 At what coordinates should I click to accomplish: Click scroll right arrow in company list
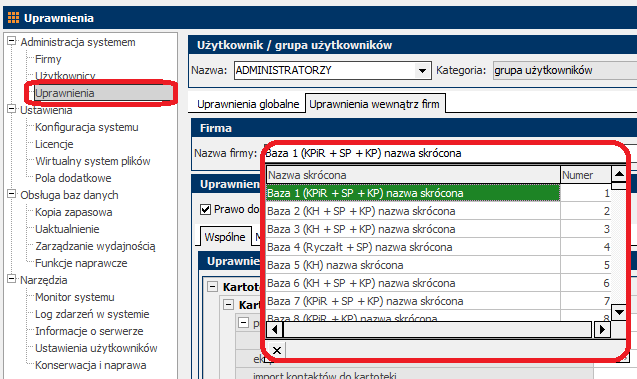pos(602,329)
